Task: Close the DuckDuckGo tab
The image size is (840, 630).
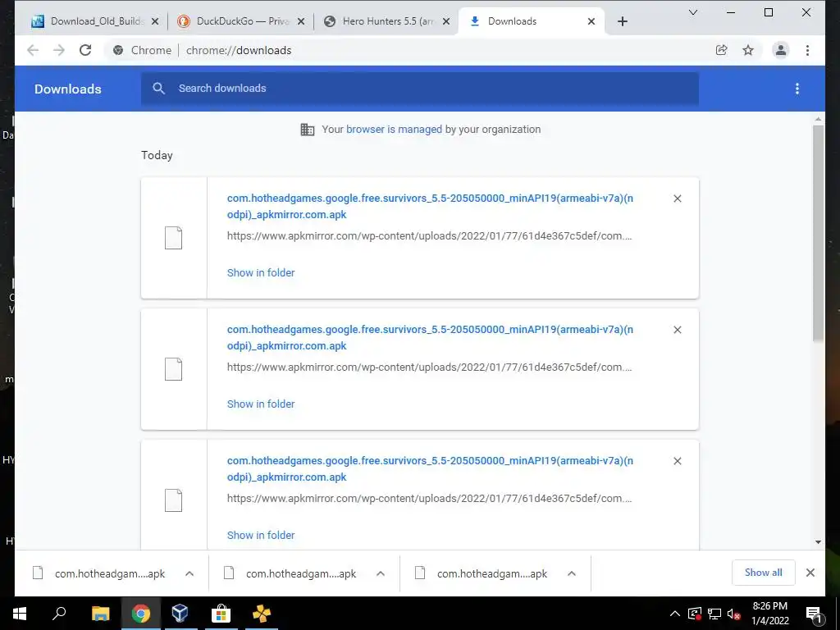Action: [x=301, y=21]
